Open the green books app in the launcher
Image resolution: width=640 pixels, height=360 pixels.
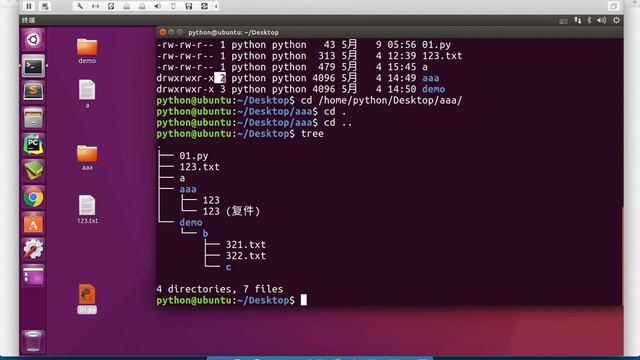[33, 171]
